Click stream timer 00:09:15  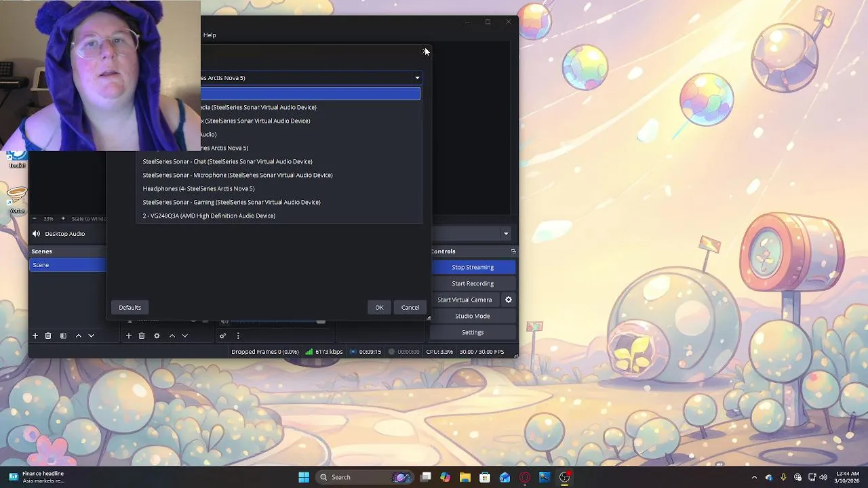click(x=366, y=352)
